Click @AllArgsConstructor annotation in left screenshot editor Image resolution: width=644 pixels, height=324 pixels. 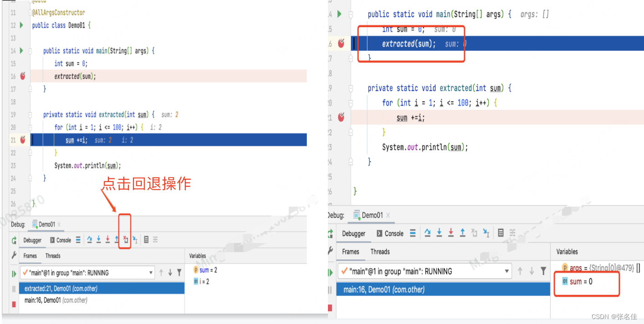click(x=58, y=13)
